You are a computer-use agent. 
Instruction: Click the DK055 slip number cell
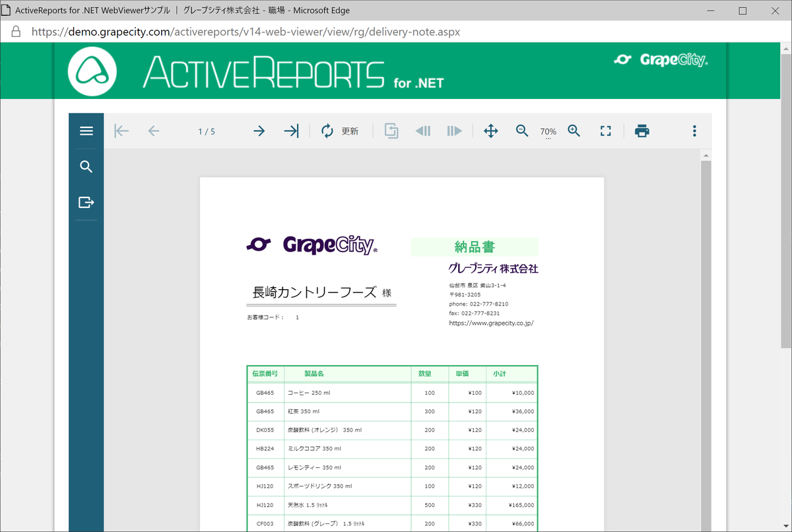point(265,430)
